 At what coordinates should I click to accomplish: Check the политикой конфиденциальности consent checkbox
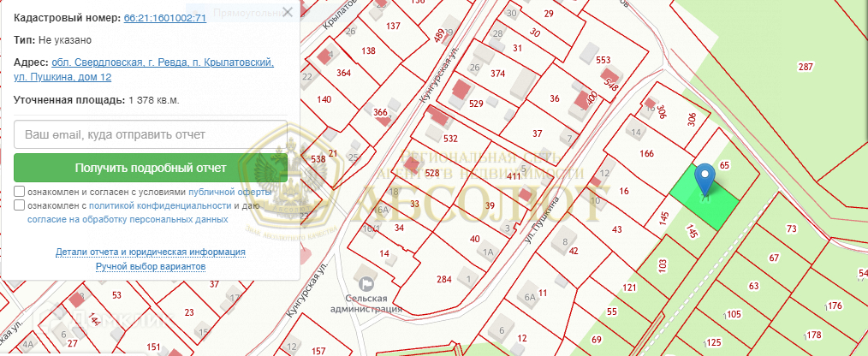tap(20, 205)
